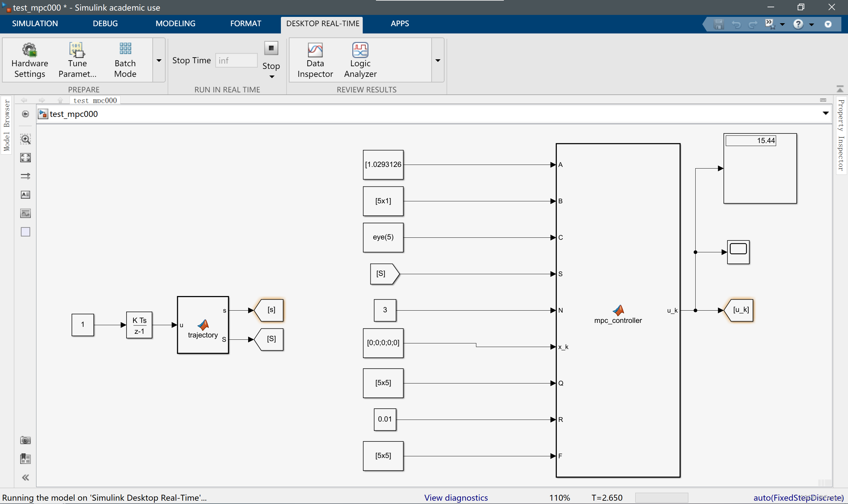Stop the real-time simulation
This screenshot has height=504, width=848.
(x=271, y=49)
